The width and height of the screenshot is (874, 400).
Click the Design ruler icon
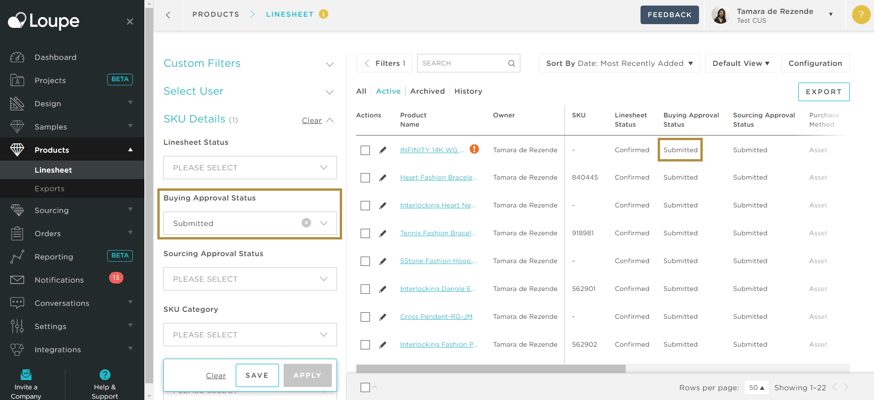tap(17, 104)
